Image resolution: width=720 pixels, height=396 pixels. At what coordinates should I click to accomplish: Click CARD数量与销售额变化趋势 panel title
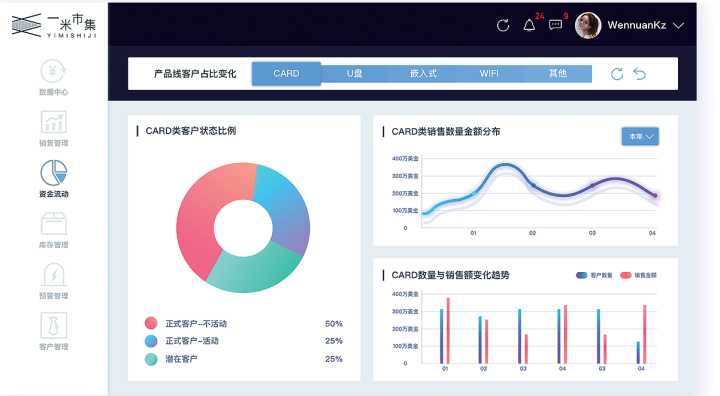coord(450,275)
